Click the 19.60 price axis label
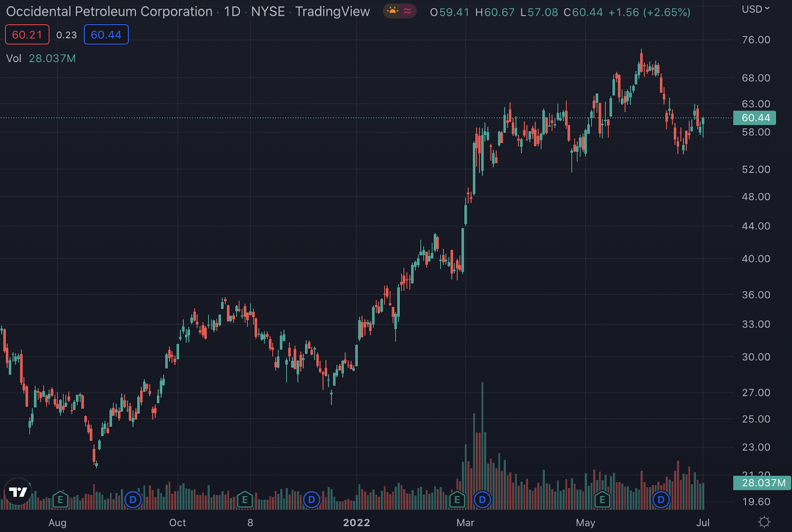 point(756,501)
